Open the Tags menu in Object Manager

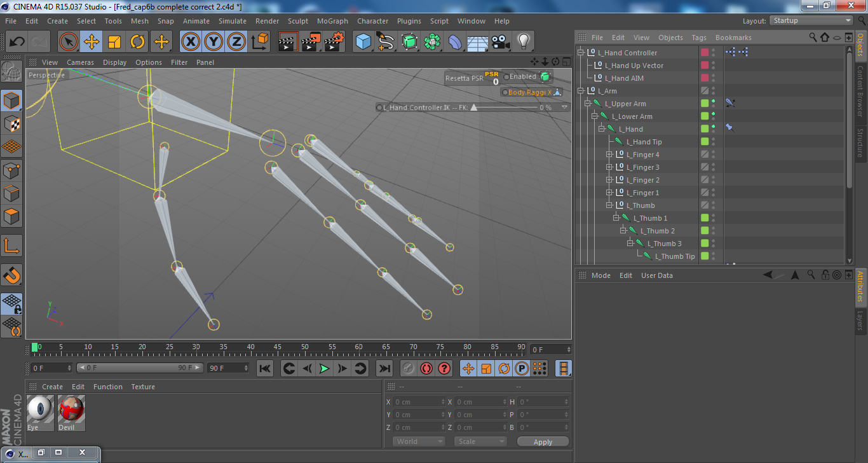point(699,38)
